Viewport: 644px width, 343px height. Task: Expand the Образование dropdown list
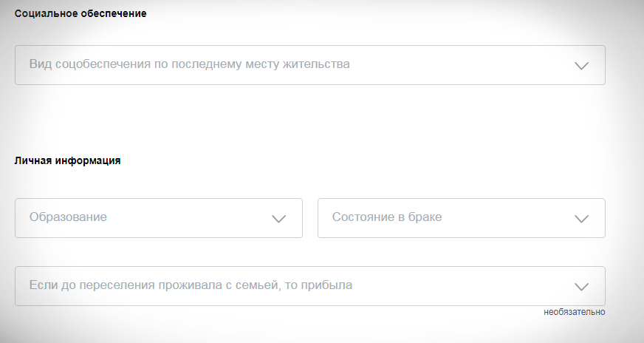point(159,218)
